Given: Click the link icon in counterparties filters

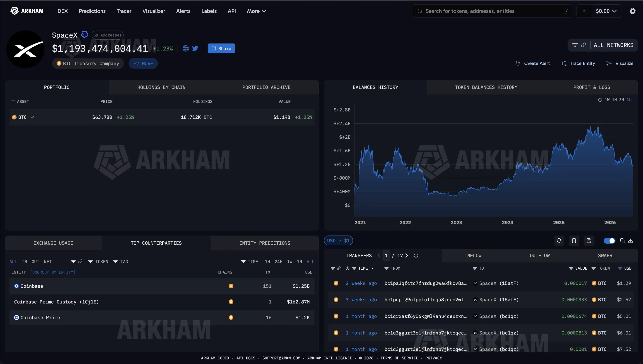Looking at the screenshot, I should [x=80, y=262].
